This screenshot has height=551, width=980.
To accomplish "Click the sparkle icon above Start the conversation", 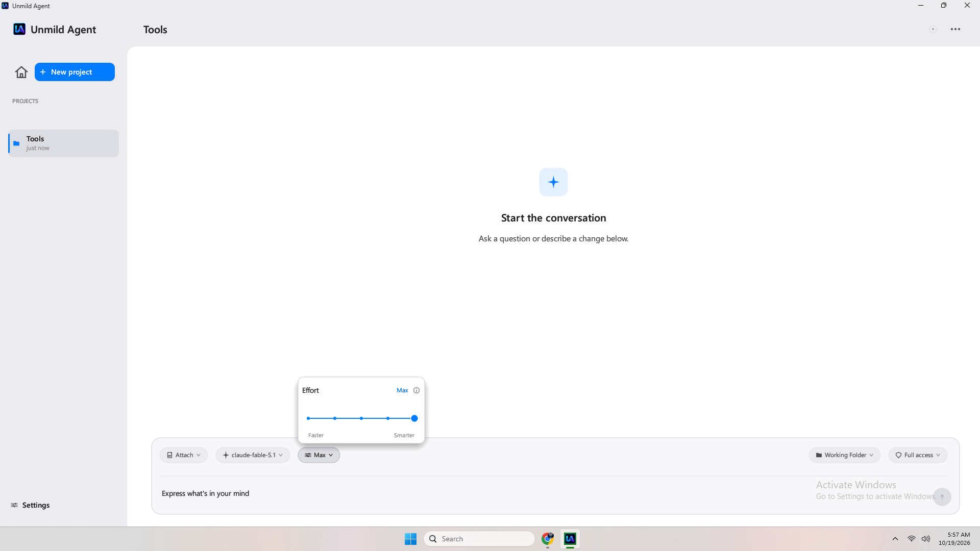I will (553, 182).
